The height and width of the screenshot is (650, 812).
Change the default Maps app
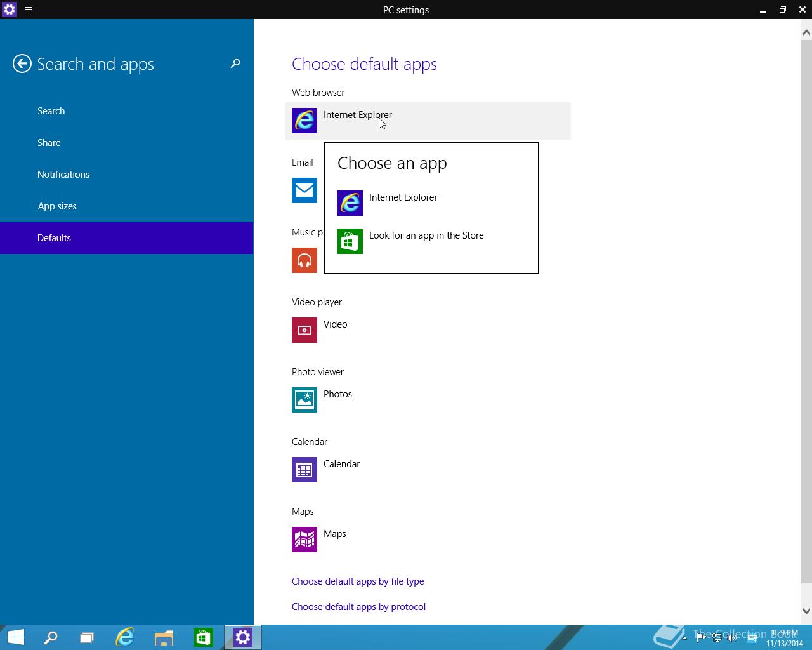(x=428, y=540)
